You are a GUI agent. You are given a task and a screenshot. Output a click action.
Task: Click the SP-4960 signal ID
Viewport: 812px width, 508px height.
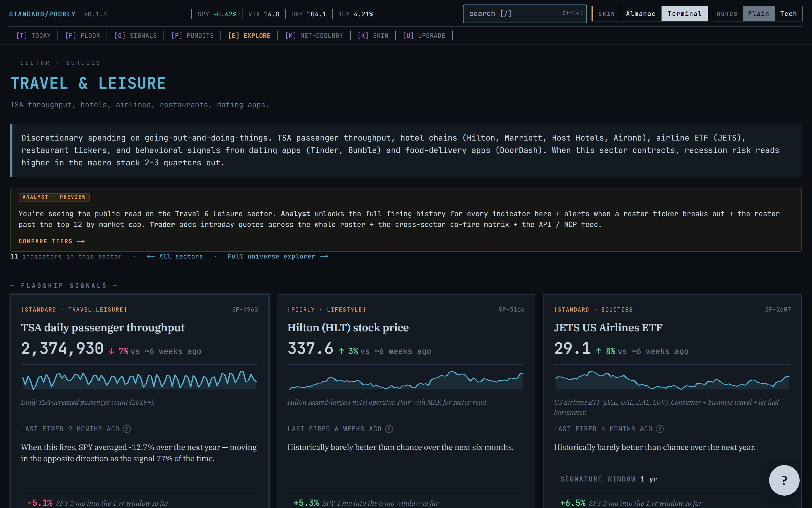click(245, 309)
